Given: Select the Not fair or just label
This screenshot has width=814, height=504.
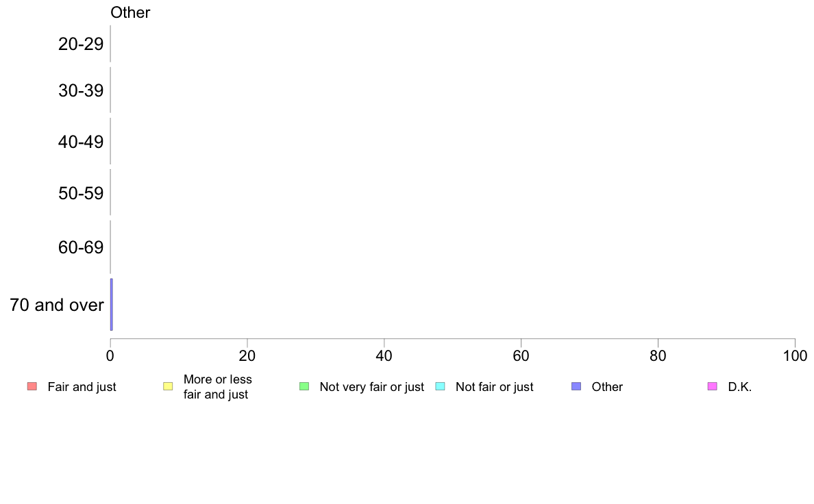Looking at the screenshot, I should coord(494,387).
